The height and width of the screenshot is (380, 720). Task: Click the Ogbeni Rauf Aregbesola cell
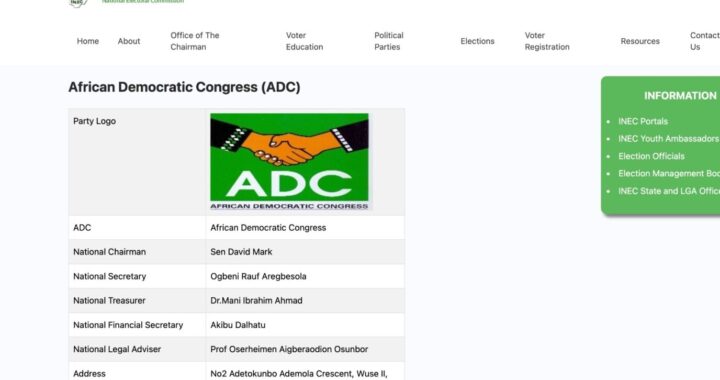tap(305, 276)
